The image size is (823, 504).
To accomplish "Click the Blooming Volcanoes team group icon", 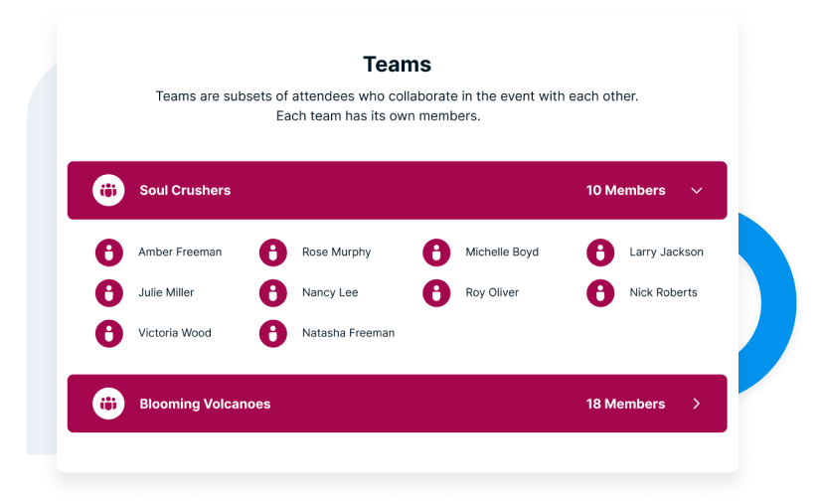I will tap(108, 404).
